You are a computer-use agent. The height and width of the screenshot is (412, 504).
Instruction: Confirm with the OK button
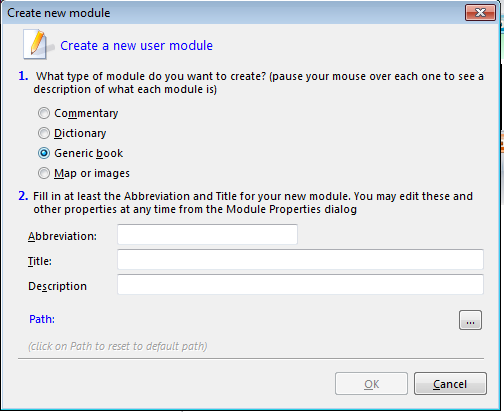coord(371,384)
